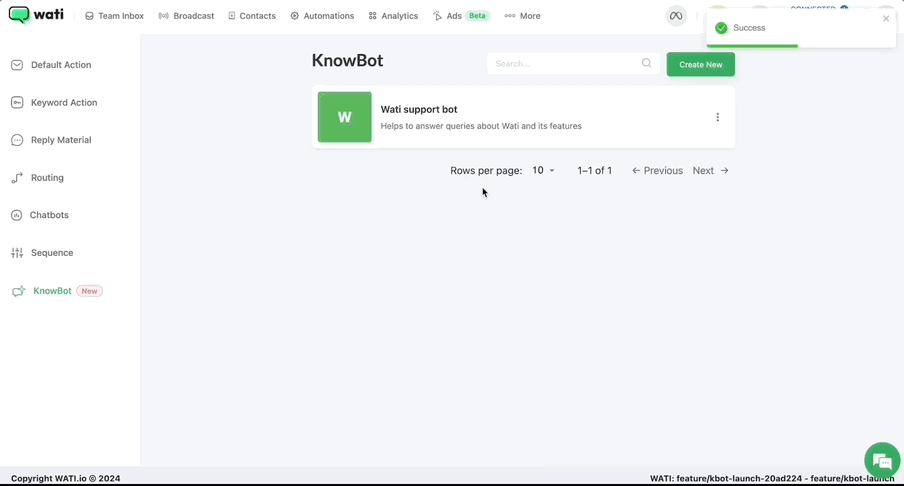This screenshot has height=486, width=904.
Task: Expand the Rows per page dropdown
Action: coord(543,171)
